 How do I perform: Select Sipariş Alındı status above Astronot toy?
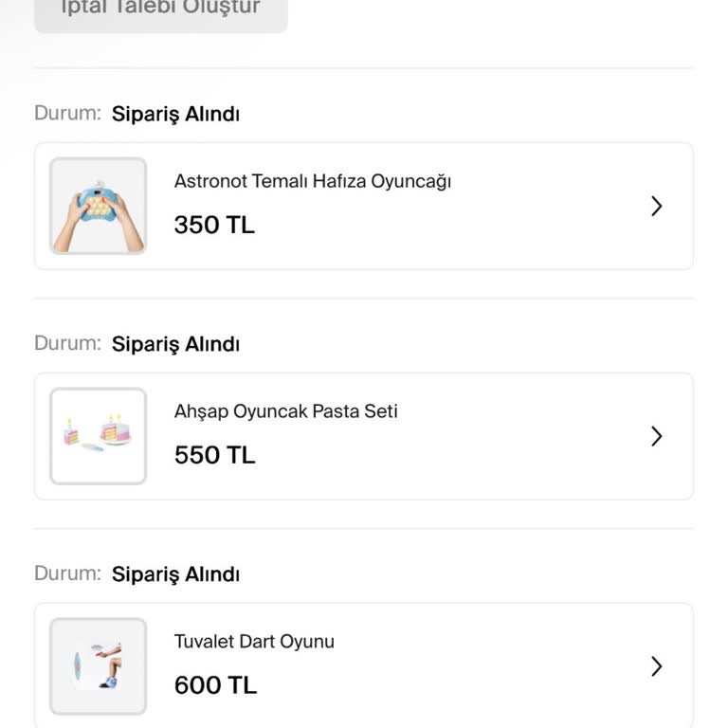175,114
